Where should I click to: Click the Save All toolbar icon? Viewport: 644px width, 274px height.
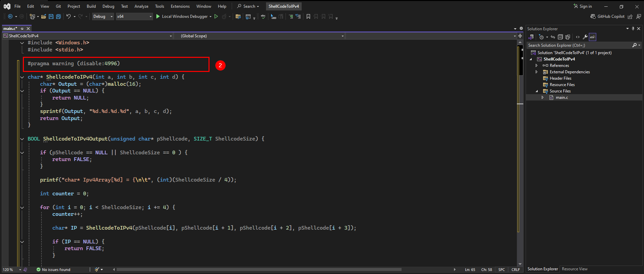tap(59, 16)
